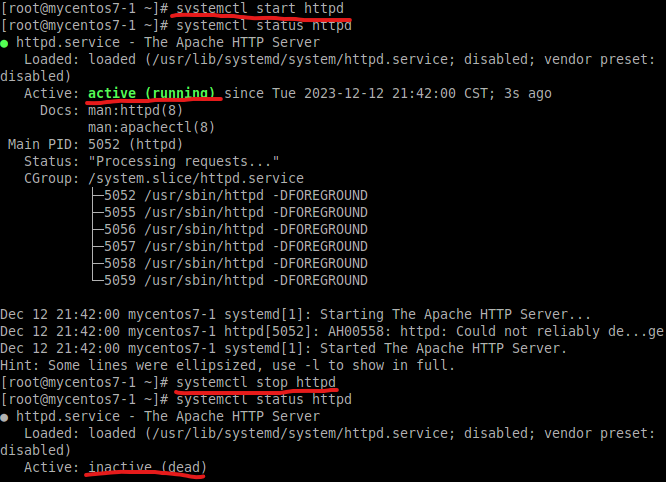Click log line 'Starting The Apache HTTP Server...'
Screen dimensions: 666x482
(x=296, y=314)
